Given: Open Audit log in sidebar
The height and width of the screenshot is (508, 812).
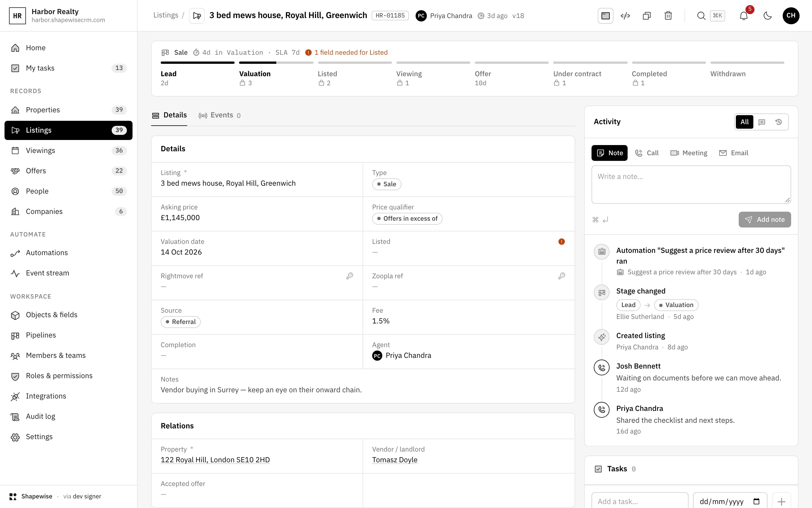Looking at the screenshot, I should pos(69,417).
